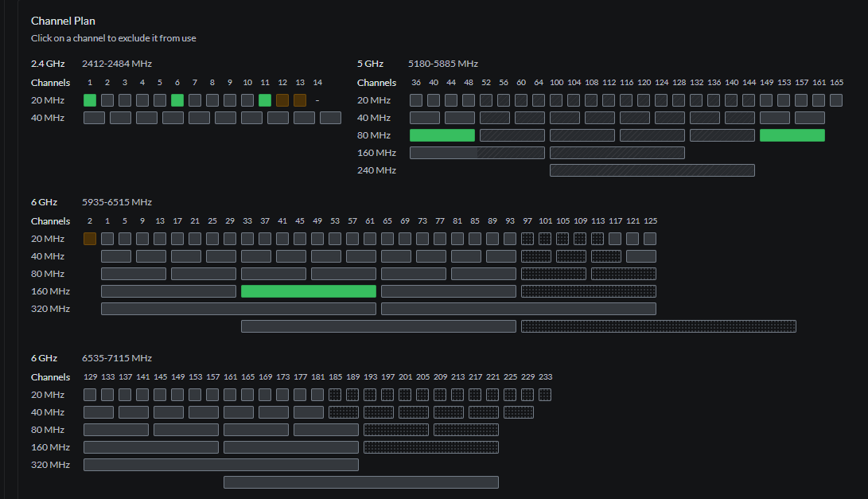Click 5 GHz 160 MHz block starting at channel 36

477,153
